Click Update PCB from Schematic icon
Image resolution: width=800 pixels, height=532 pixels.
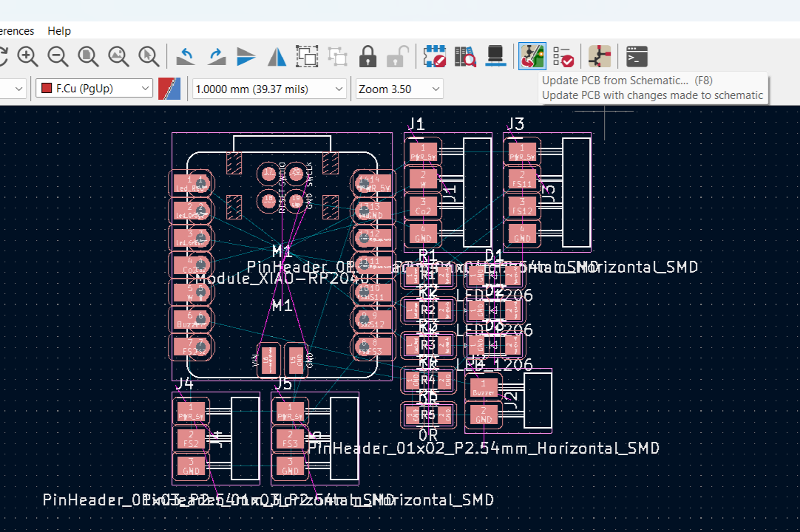[532, 56]
